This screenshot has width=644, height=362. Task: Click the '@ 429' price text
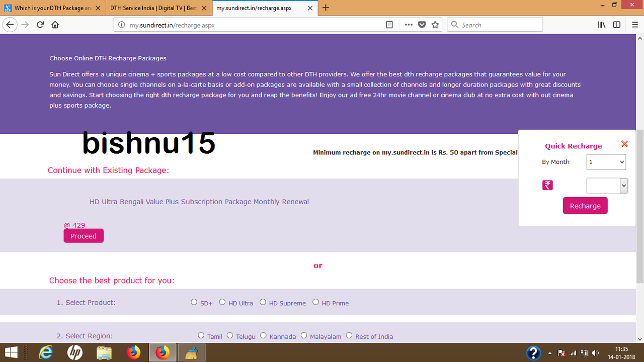[x=74, y=225]
